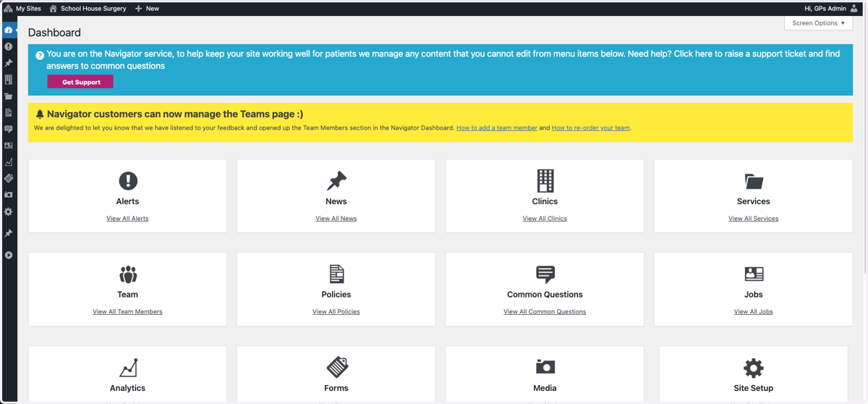Click the Media card camera icon
Viewport: 868px width, 404px height.
[545, 366]
